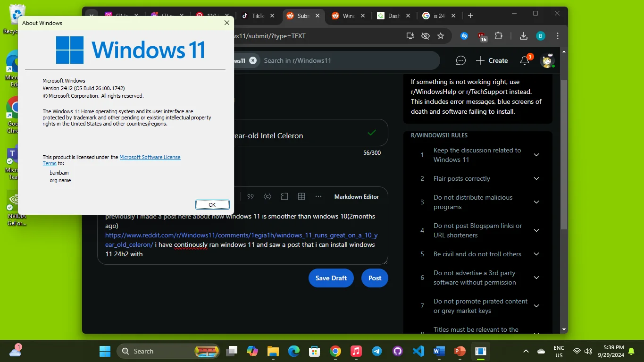Click the crossed-out eye icon in address bar

[426, 36]
